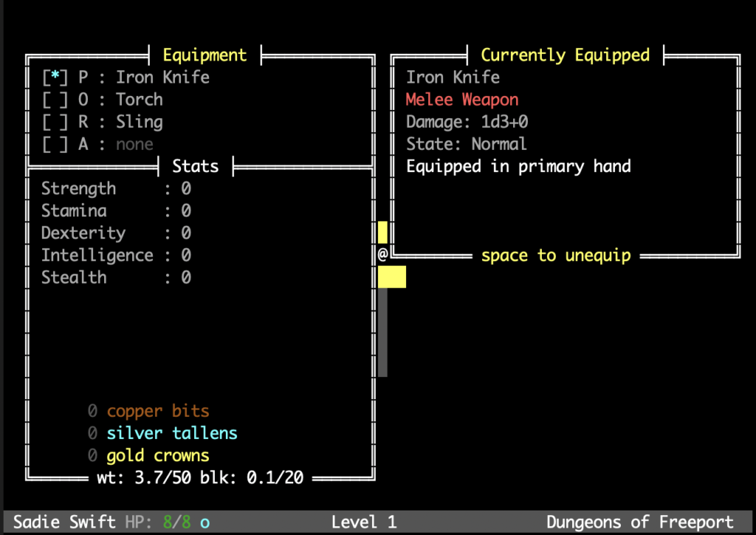Open the Equipment panel header
756x535 pixels.
pos(205,55)
